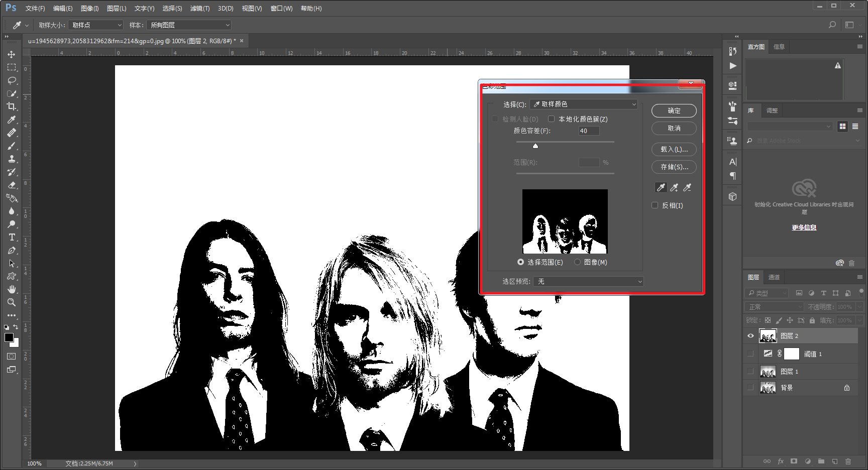Screen dimensions: 868x470
Task: Click the foreground color swatch
Action: pyautogui.click(x=9, y=337)
